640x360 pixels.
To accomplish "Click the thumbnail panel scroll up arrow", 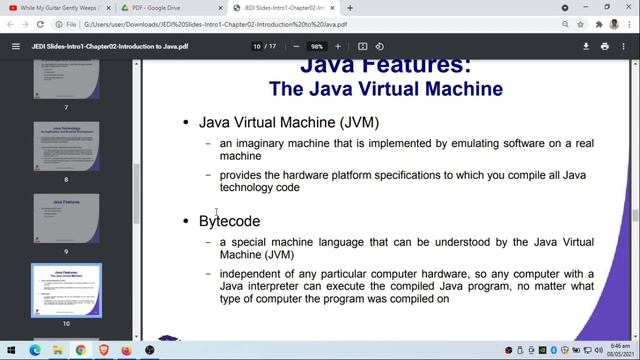I will point(136,64).
